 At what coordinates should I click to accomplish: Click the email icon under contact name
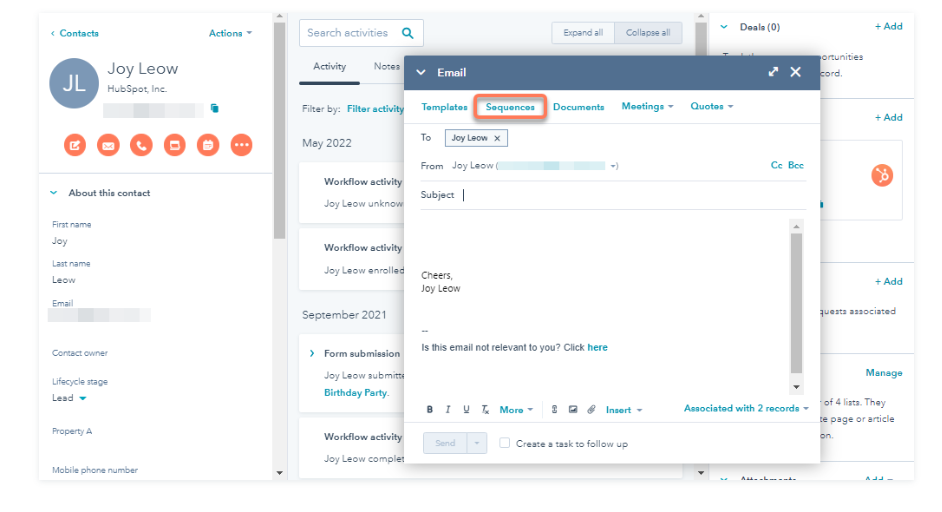tap(108, 145)
